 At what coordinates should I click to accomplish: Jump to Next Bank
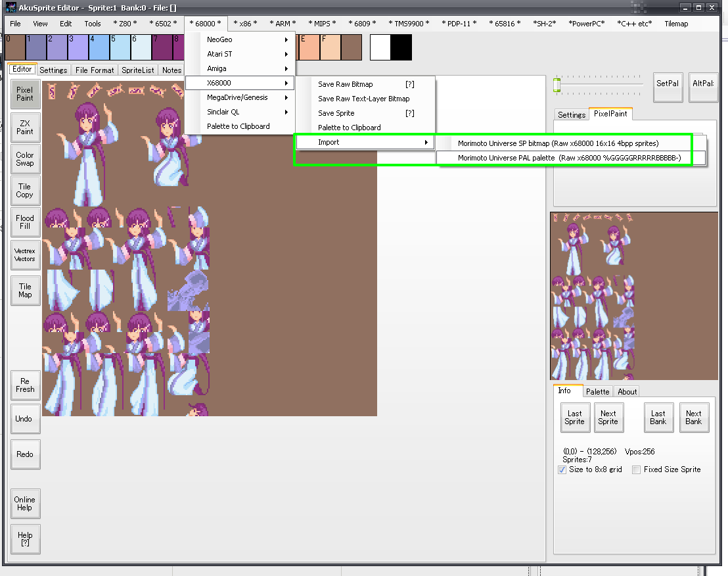coord(694,418)
